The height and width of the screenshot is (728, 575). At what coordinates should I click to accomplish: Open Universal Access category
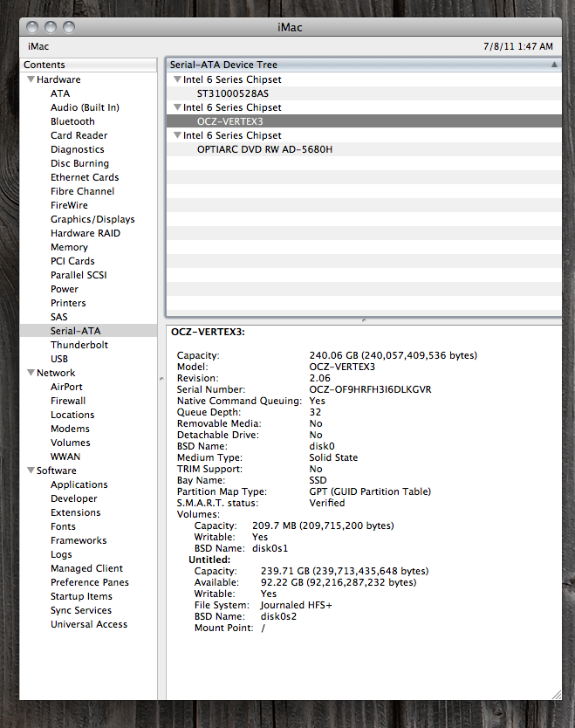click(x=89, y=624)
